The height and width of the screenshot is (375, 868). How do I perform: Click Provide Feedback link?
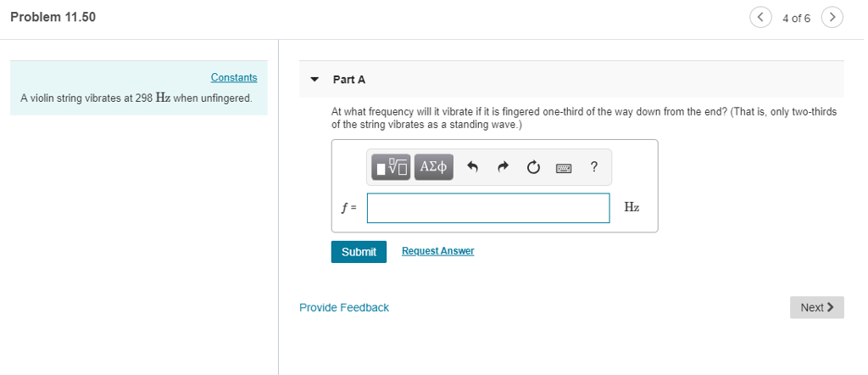344,307
